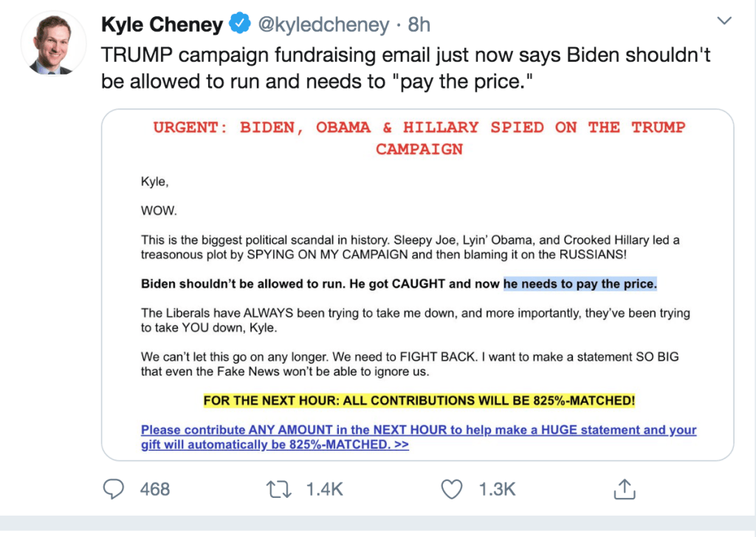Screen dimensions: 756x537
Task: Click the blue verified badge
Action: pyautogui.click(x=238, y=25)
